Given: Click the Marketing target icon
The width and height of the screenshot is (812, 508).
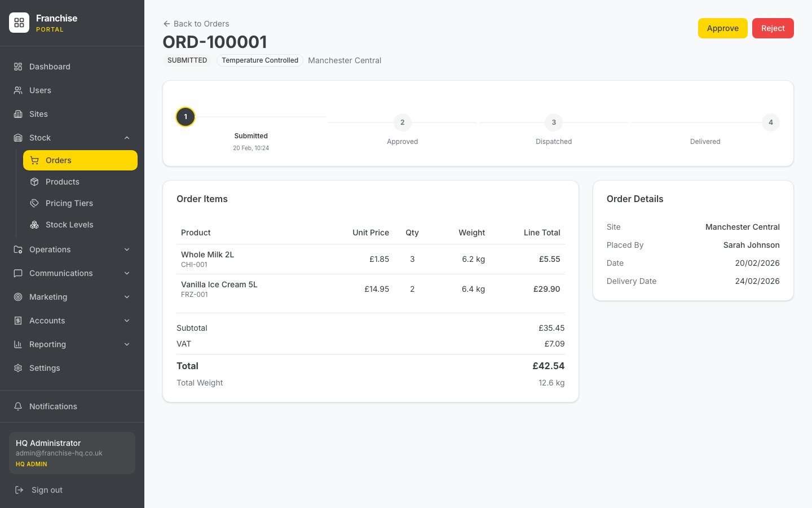Looking at the screenshot, I should point(18,297).
